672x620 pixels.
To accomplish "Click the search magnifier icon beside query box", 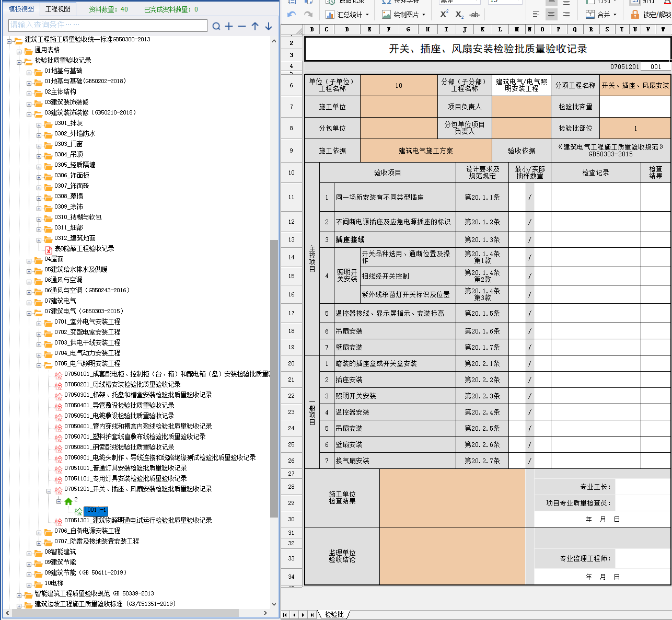I will tap(216, 26).
